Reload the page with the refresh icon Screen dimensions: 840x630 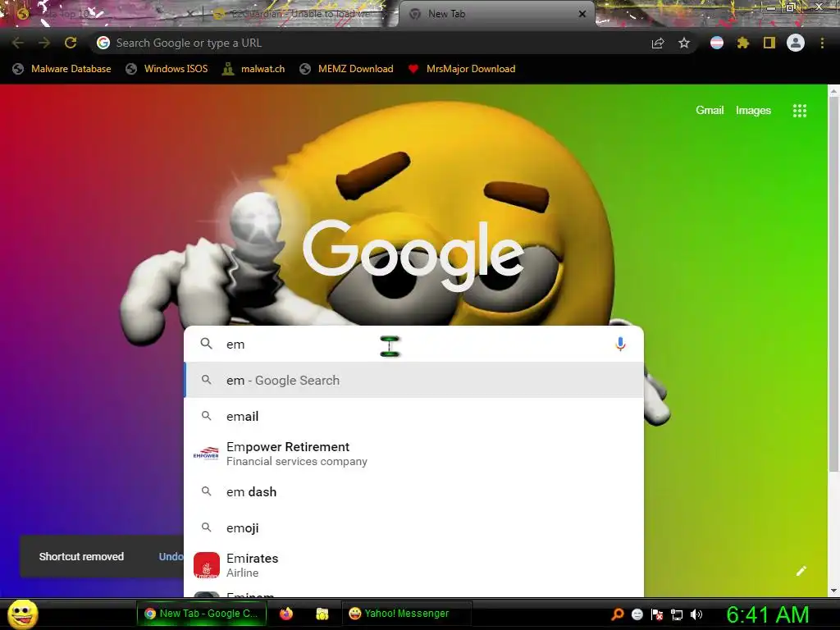click(x=71, y=43)
